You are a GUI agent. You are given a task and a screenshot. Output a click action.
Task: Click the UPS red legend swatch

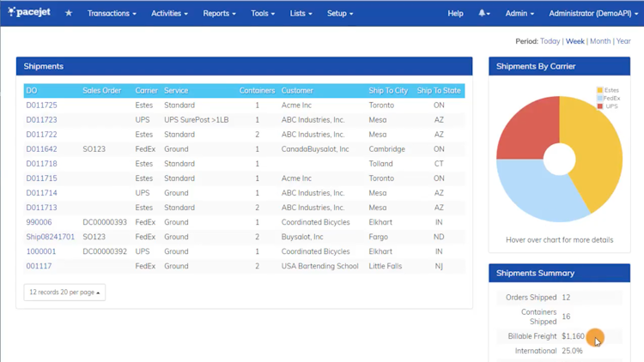(x=599, y=106)
